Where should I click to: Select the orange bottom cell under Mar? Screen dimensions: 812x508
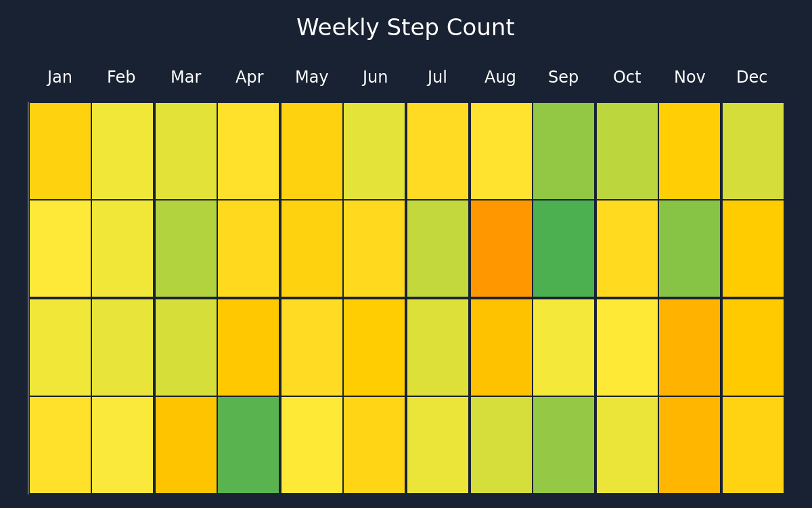[186, 445]
